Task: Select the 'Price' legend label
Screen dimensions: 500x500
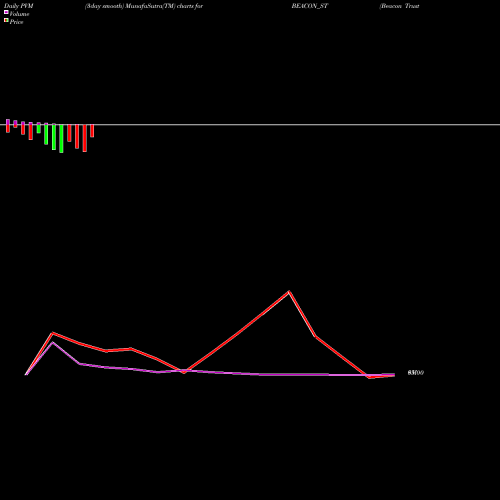Action: [16, 22]
